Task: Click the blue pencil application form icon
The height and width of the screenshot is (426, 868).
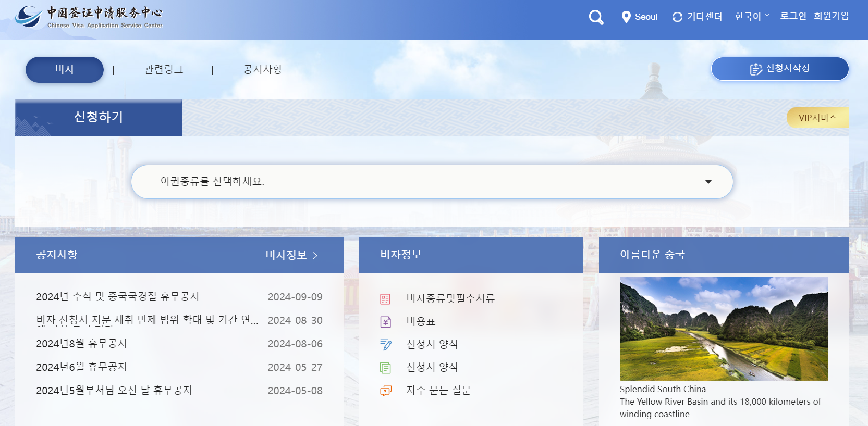Action: (386, 345)
